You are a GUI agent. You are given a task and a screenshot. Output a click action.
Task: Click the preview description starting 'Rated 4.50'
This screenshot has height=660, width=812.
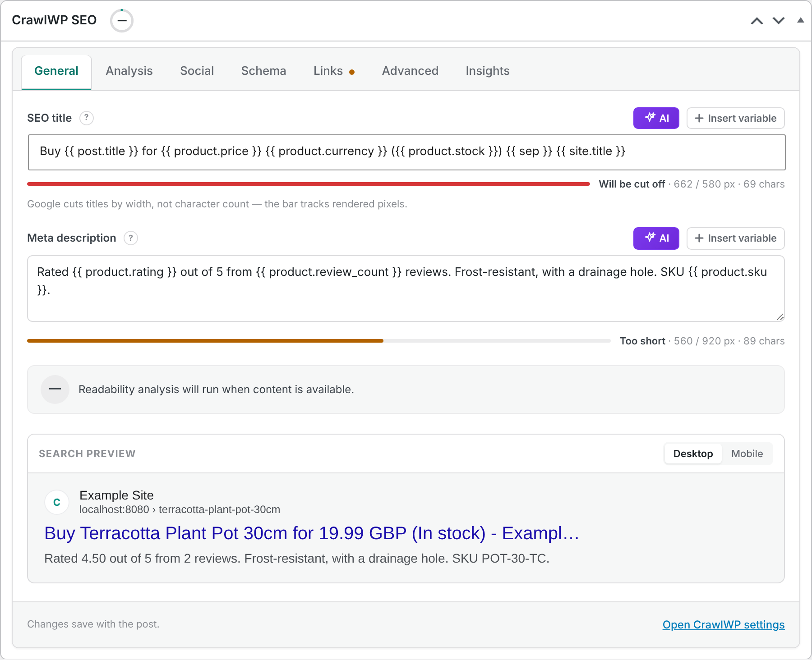click(x=297, y=559)
